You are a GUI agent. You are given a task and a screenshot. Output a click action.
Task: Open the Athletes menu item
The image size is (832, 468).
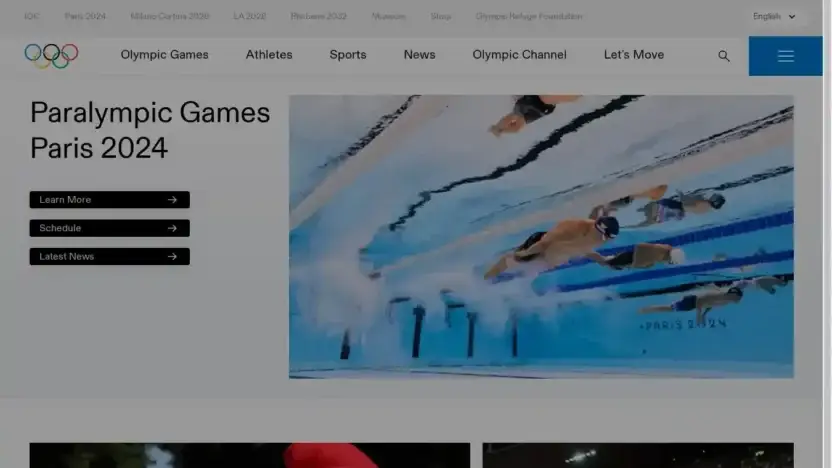coord(268,55)
